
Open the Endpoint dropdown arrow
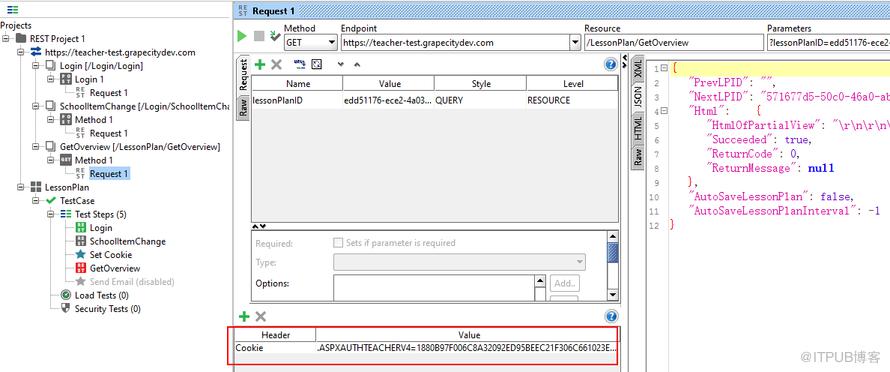pos(573,43)
